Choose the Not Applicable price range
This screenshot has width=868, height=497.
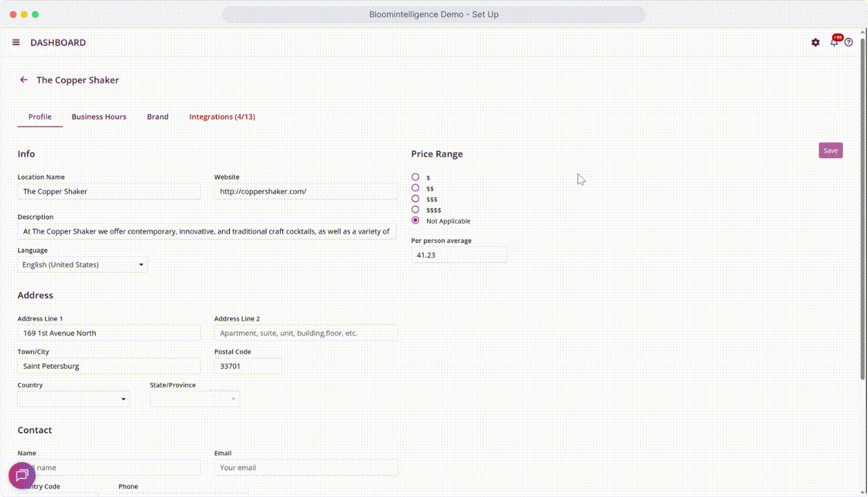(x=415, y=221)
